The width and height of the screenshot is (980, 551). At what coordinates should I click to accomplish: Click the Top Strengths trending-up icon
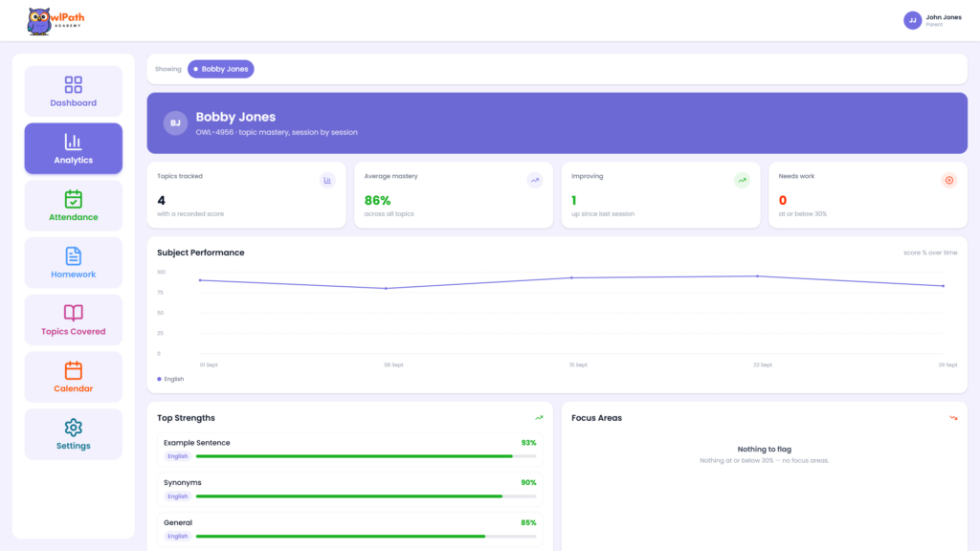(539, 418)
